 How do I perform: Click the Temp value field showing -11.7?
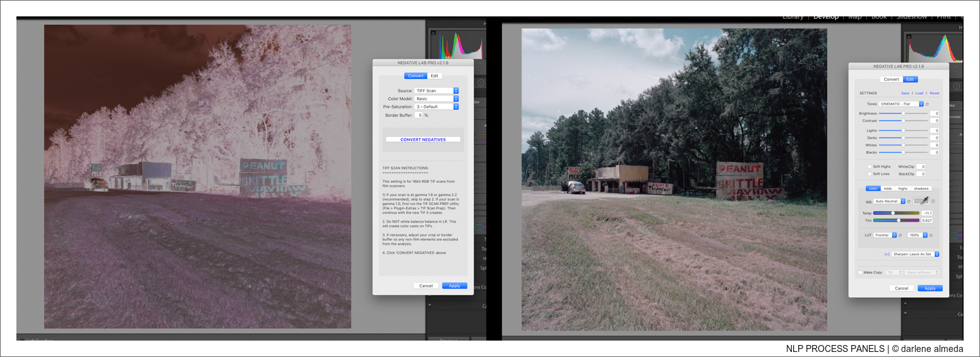point(927,213)
